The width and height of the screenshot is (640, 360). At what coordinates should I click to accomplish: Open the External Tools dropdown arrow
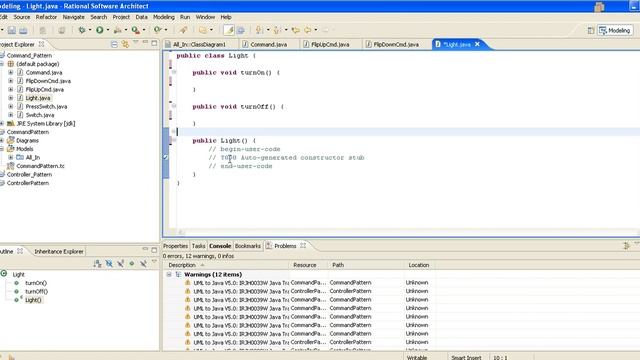click(x=126, y=30)
